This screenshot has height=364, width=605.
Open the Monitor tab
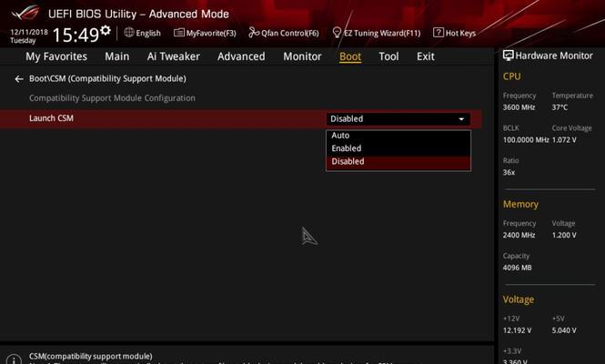[x=302, y=56]
